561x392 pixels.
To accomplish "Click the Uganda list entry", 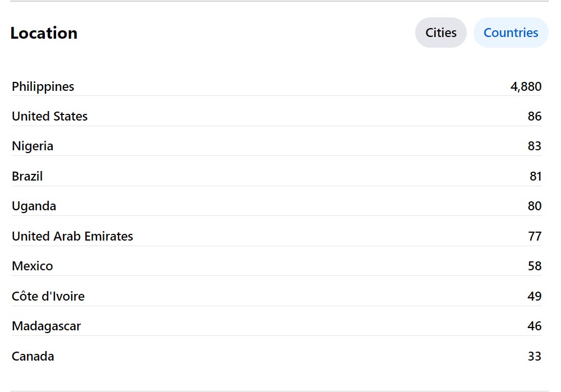I will 34,206.
